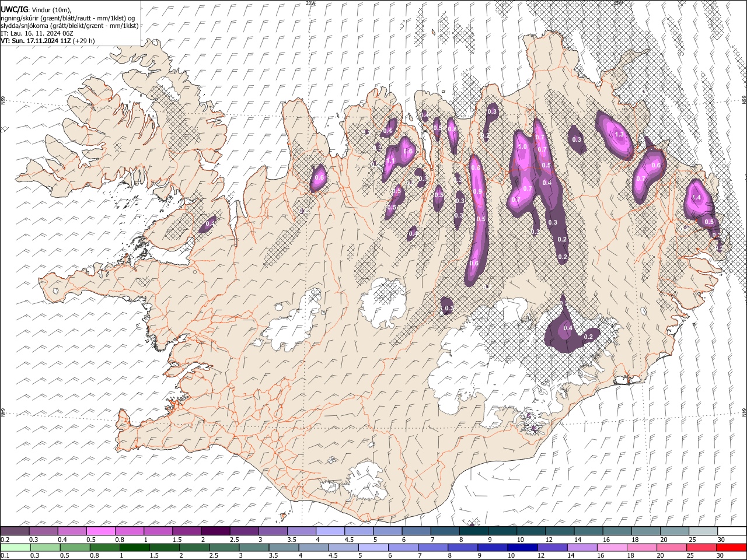The height and width of the screenshot is (560, 747).
Task: Select the pale green rain swatch for 0.1–0.3
Action: tap(15, 547)
